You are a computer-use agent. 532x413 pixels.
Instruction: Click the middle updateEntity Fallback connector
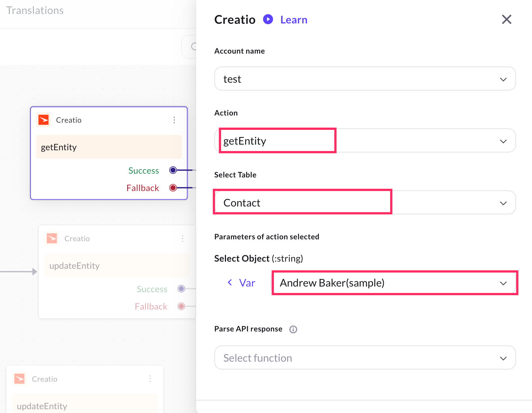(x=181, y=306)
